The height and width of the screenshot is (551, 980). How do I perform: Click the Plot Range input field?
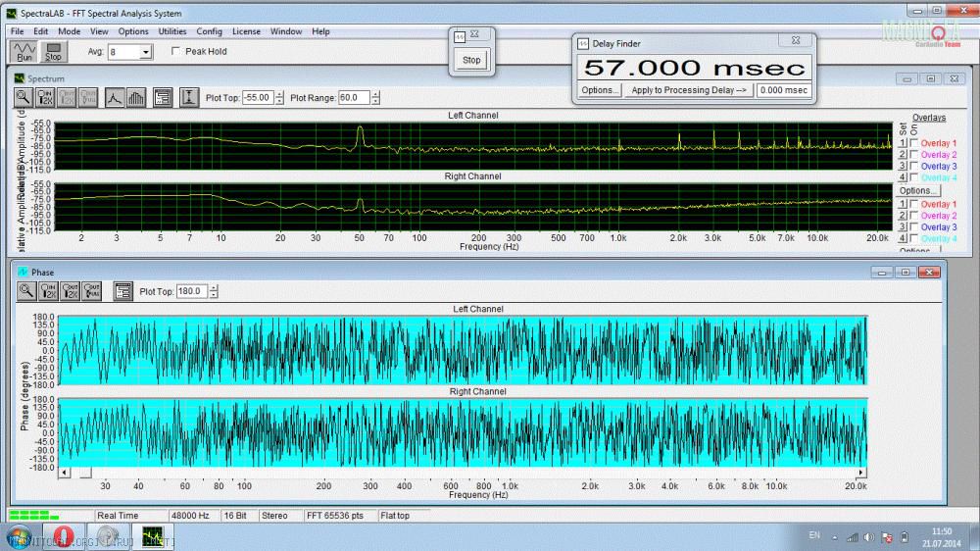click(x=355, y=98)
